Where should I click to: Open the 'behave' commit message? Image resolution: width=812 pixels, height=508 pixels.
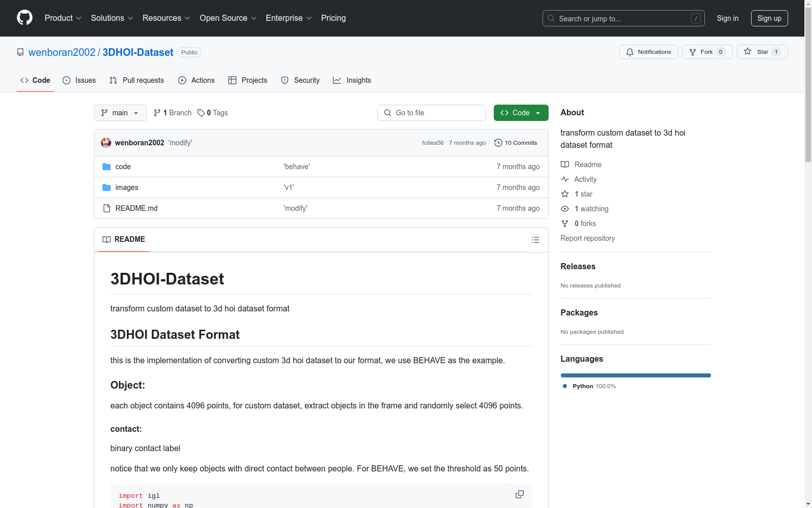pos(296,167)
